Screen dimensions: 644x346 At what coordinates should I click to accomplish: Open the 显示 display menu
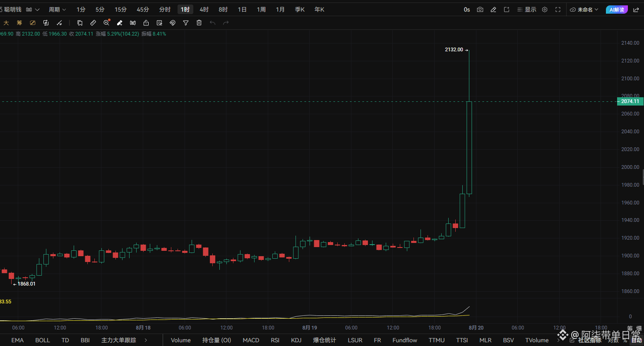[526, 10]
